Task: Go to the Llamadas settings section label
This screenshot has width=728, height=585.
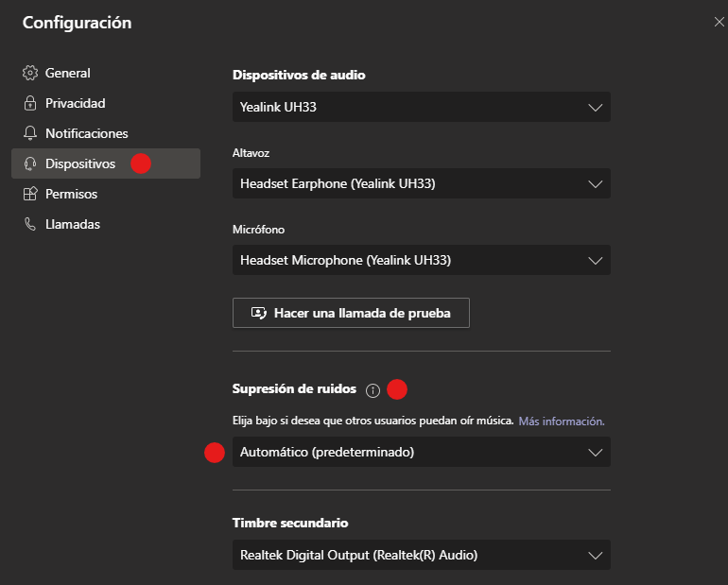Action: pos(73,224)
